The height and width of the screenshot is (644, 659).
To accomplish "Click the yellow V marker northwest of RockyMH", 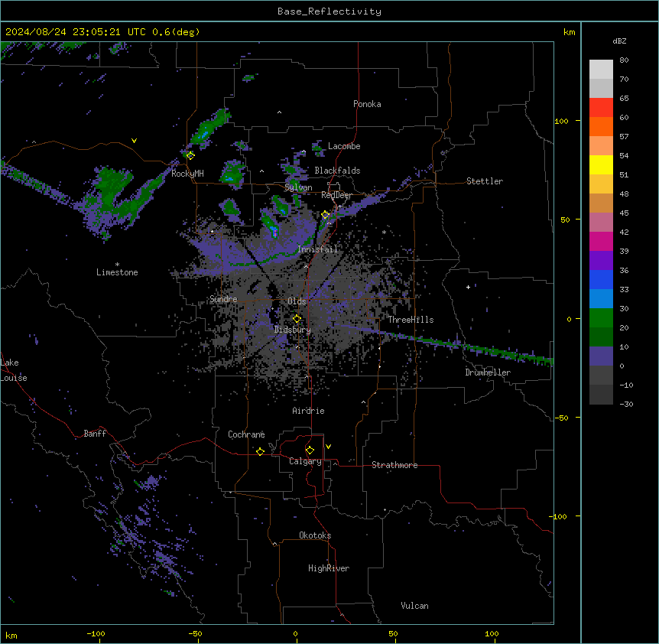I will [134, 141].
